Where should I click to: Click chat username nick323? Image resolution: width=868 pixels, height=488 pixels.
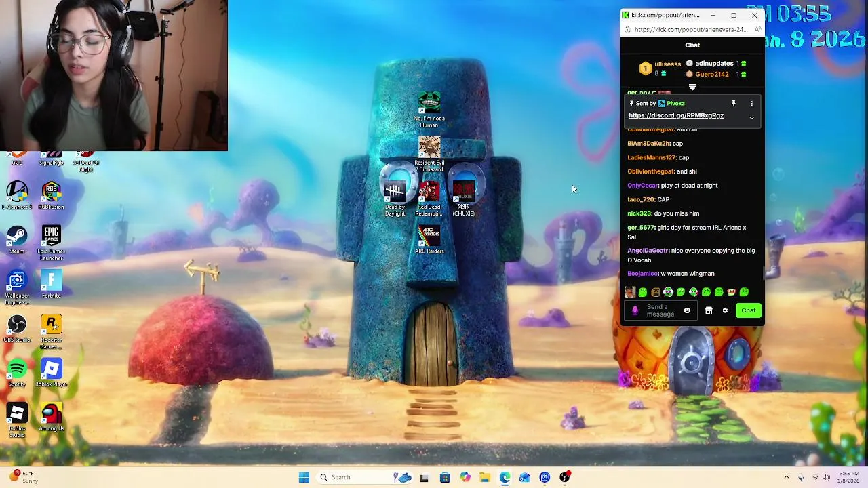click(x=639, y=213)
